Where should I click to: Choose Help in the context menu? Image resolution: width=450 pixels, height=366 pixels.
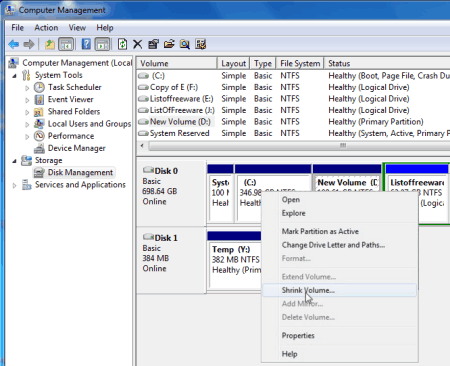pyautogui.click(x=339, y=354)
